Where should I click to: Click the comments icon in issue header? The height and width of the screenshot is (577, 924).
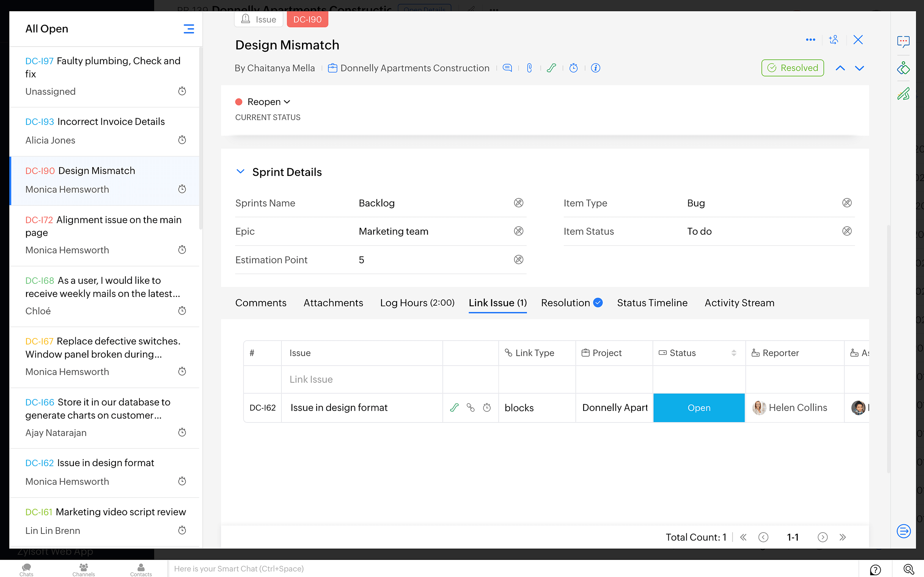507,68
